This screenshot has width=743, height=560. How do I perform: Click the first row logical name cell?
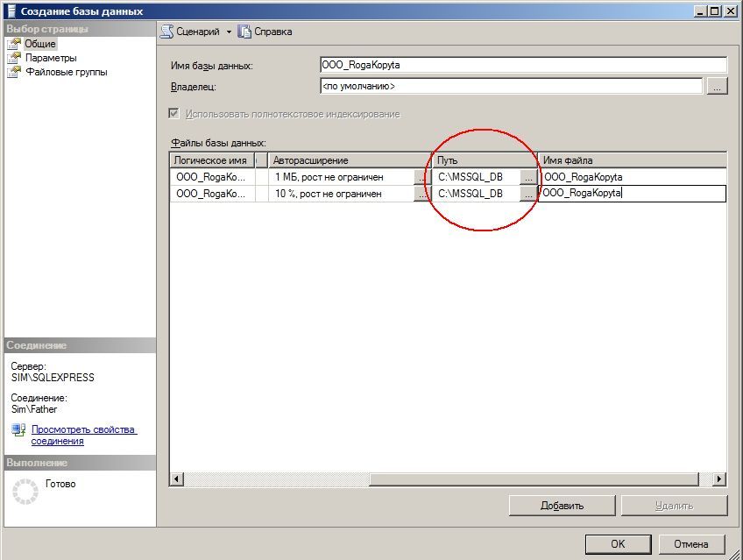(212, 177)
